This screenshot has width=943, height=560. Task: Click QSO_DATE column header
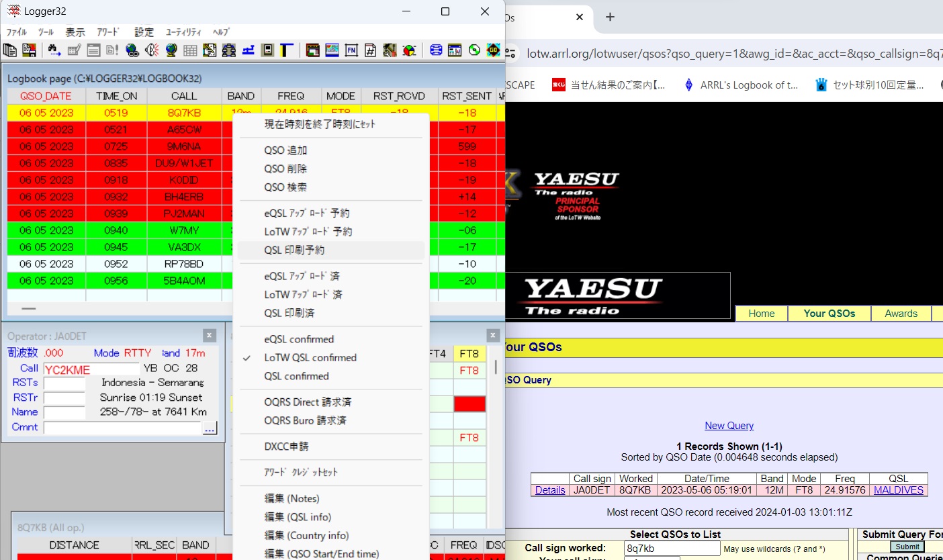46,96
